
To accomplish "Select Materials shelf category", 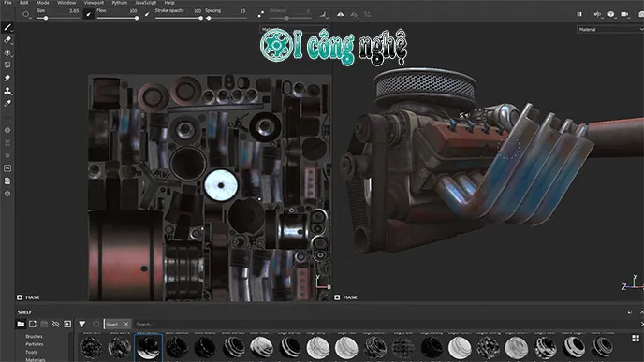I will pyautogui.click(x=36, y=359).
